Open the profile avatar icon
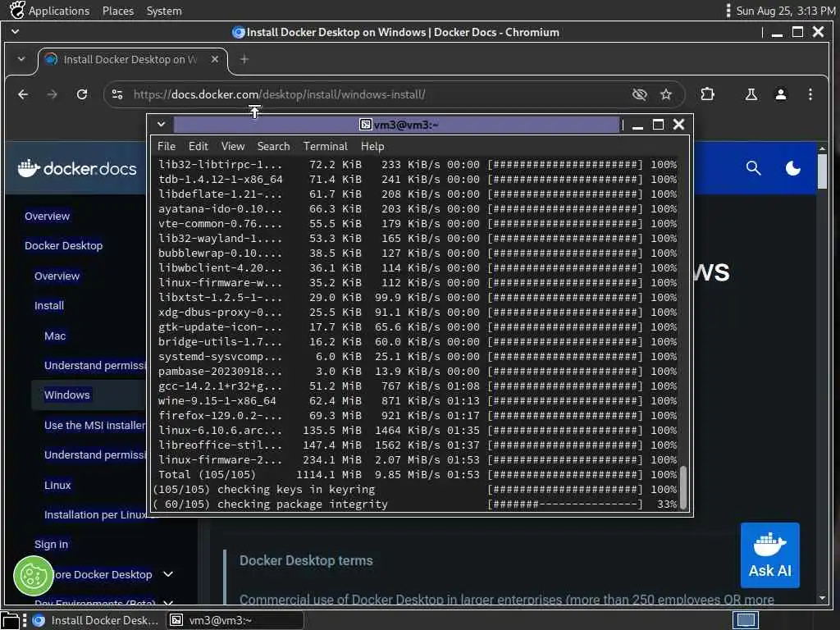The image size is (840, 630). pyautogui.click(x=781, y=95)
